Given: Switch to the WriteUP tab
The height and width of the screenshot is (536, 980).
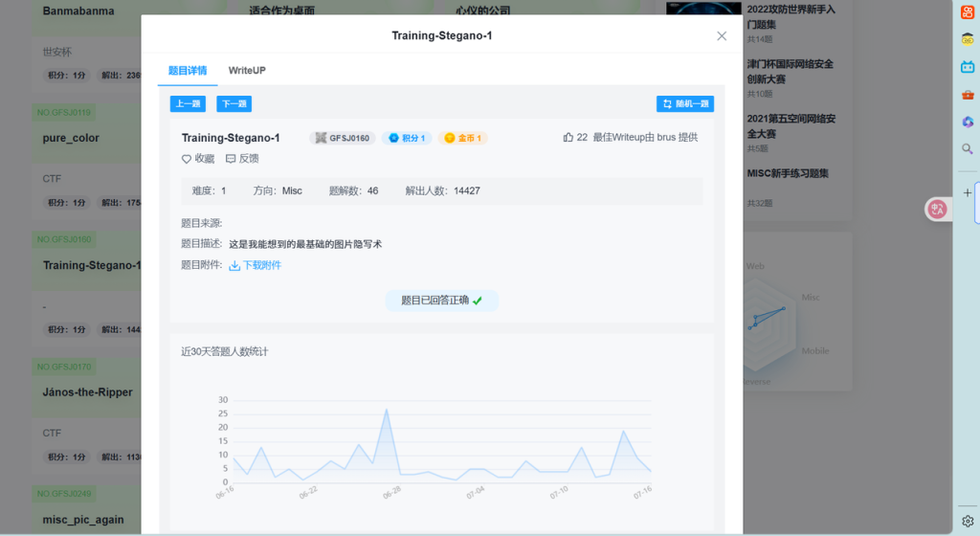Looking at the screenshot, I should [x=247, y=71].
